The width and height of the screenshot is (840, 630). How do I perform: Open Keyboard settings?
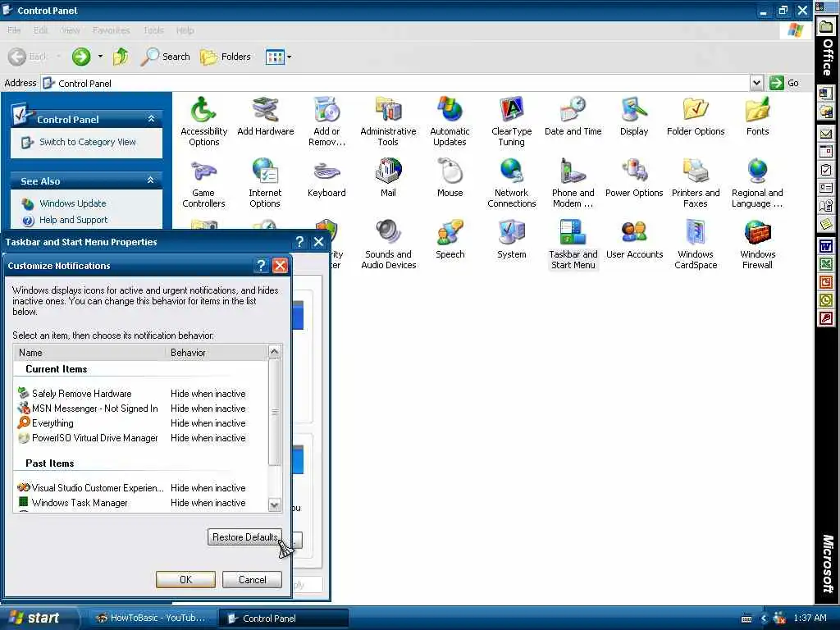[326, 178]
